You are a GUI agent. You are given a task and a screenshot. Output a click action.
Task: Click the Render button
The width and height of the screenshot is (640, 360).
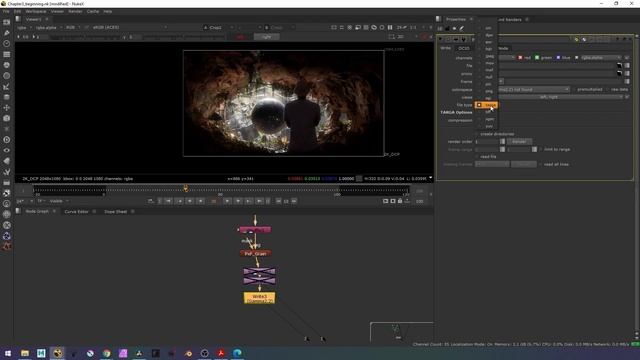click(519, 142)
